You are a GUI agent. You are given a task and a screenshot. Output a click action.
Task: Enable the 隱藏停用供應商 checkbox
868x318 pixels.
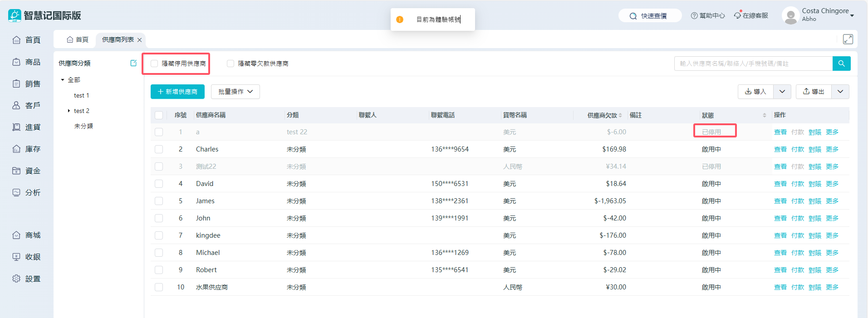(x=154, y=64)
